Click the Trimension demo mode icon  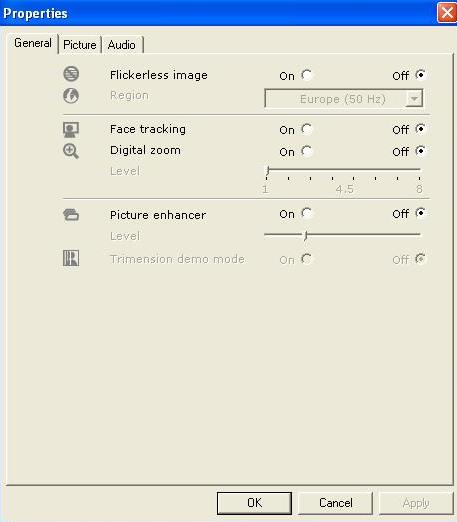71,258
